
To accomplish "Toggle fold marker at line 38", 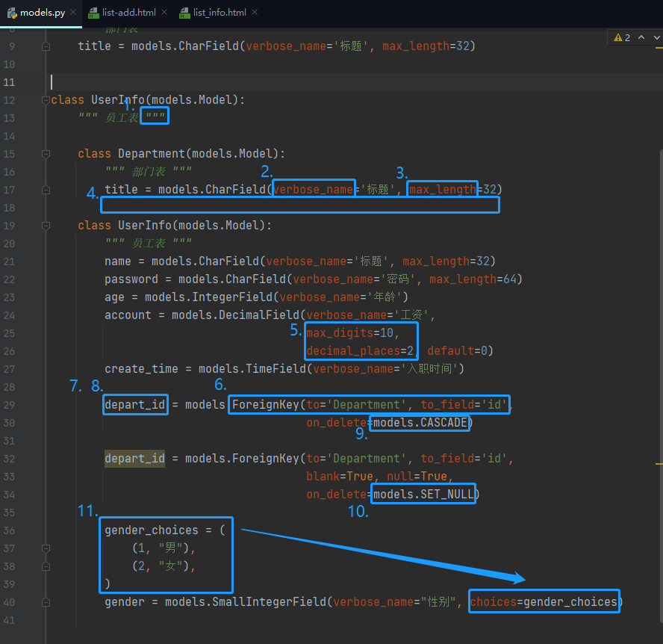I will coord(46,566).
